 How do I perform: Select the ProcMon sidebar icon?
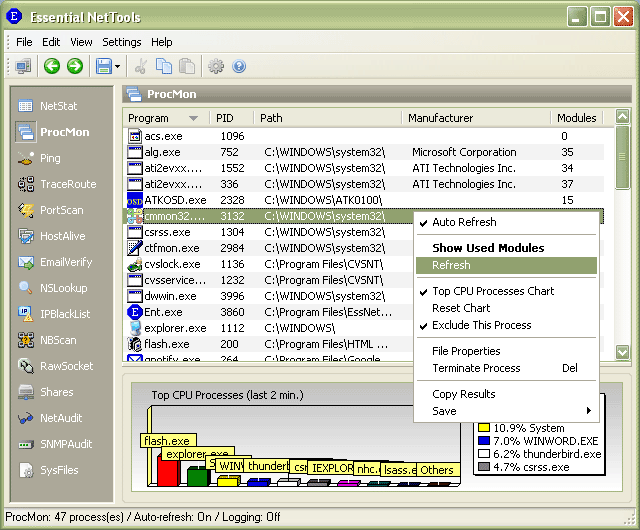pos(26,132)
